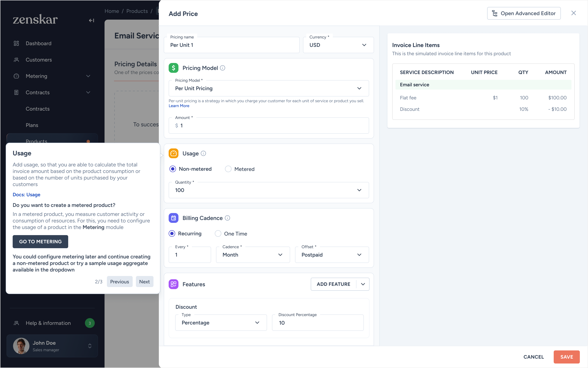Select the Contracts document icon
This screenshot has height=368, width=588.
tap(16, 92)
